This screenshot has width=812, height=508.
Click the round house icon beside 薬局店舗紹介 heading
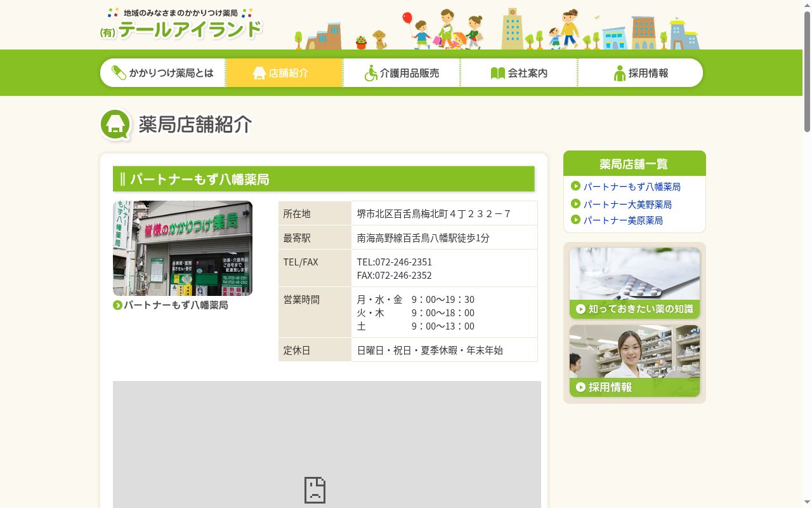(115, 124)
